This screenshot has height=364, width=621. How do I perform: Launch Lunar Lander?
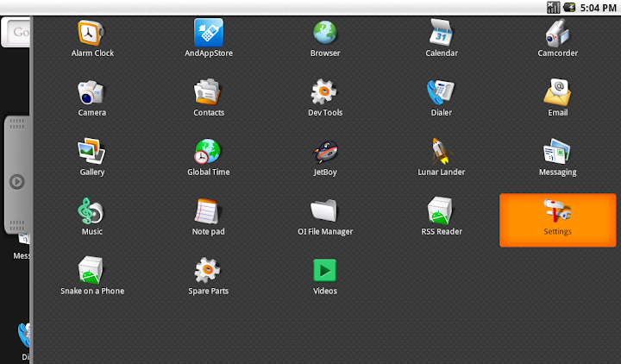pos(442,157)
